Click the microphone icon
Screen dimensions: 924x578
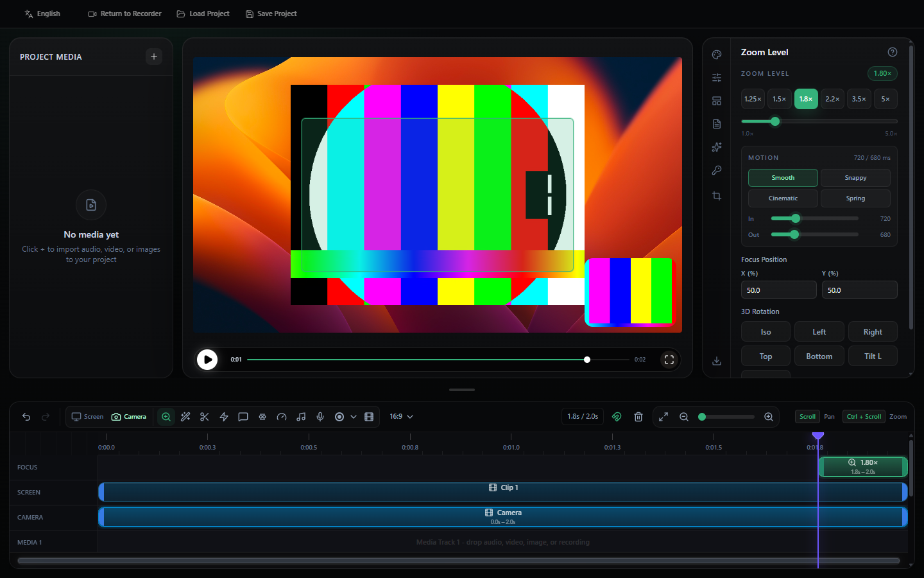tap(320, 417)
